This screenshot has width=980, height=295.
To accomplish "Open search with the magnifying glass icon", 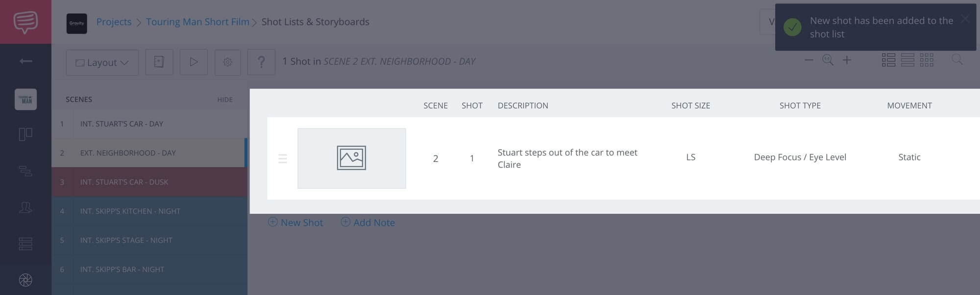I will coord(957,60).
